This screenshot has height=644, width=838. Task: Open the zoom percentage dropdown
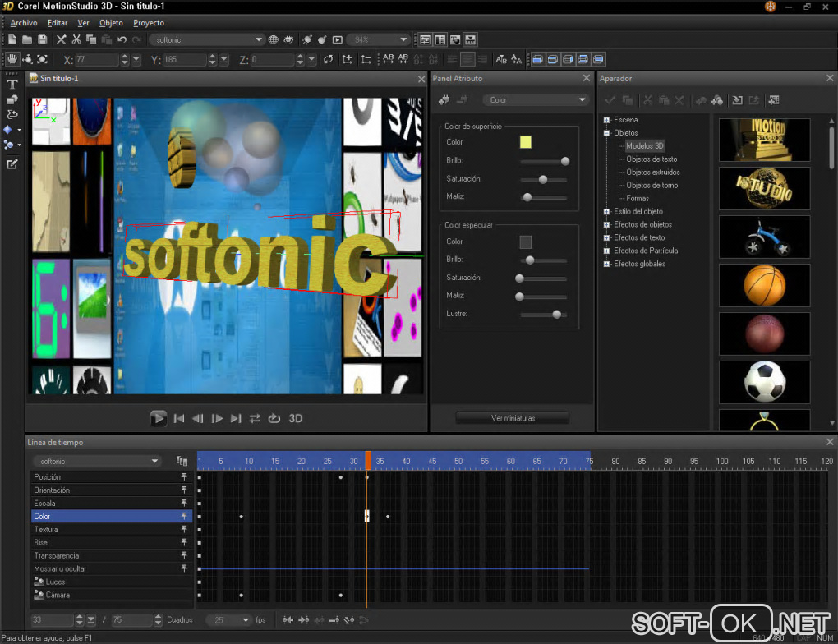click(x=403, y=39)
